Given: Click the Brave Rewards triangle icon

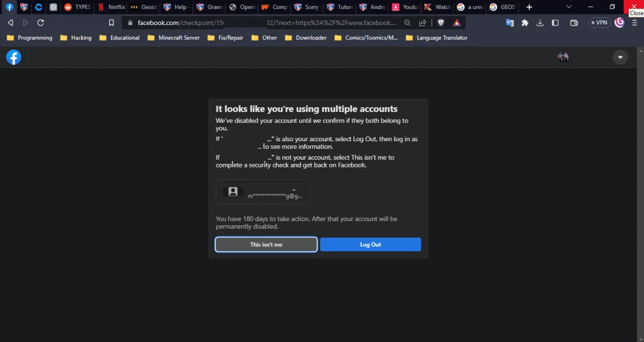Looking at the screenshot, I should pos(457,23).
